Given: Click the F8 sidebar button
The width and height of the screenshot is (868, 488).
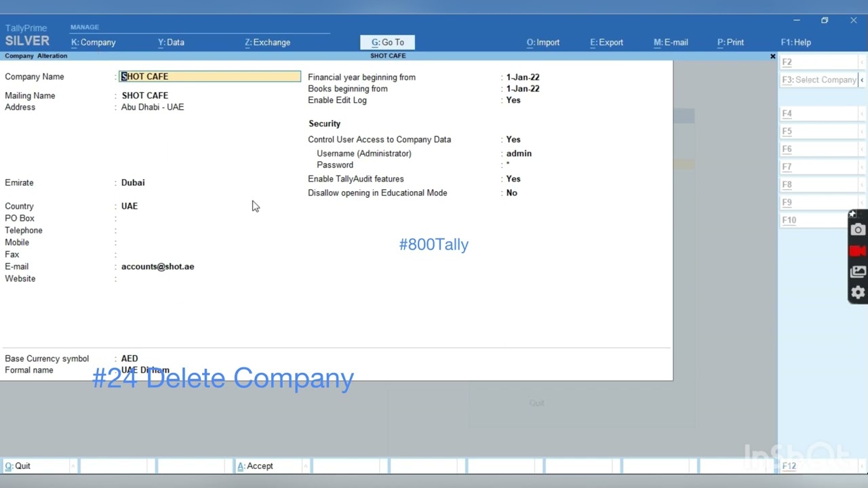Looking at the screenshot, I should (x=823, y=184).
